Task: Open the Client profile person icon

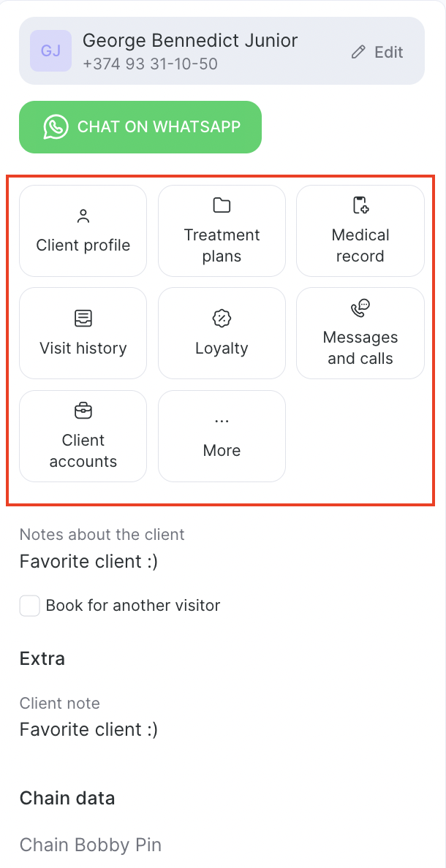Action: point(83,216)
